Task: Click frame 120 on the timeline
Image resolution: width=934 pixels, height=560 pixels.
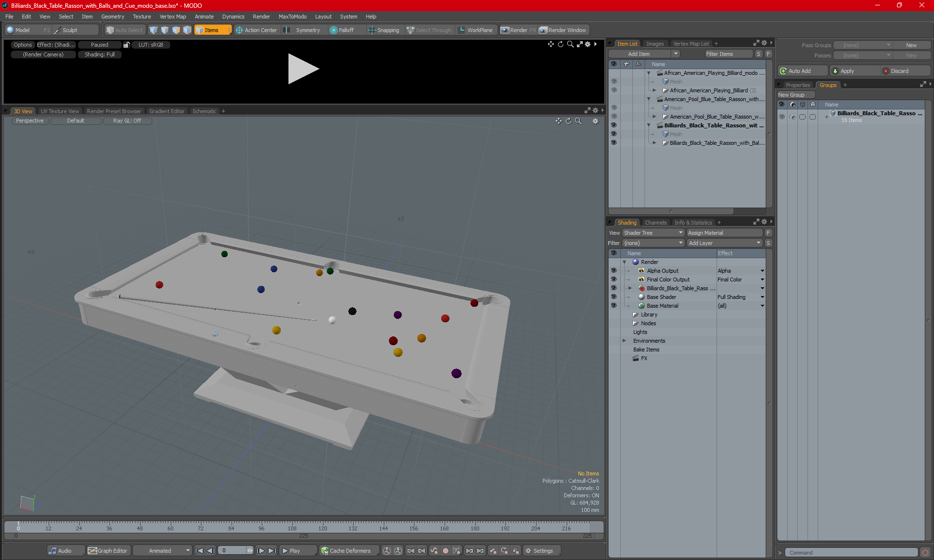Action: point(323,528)
